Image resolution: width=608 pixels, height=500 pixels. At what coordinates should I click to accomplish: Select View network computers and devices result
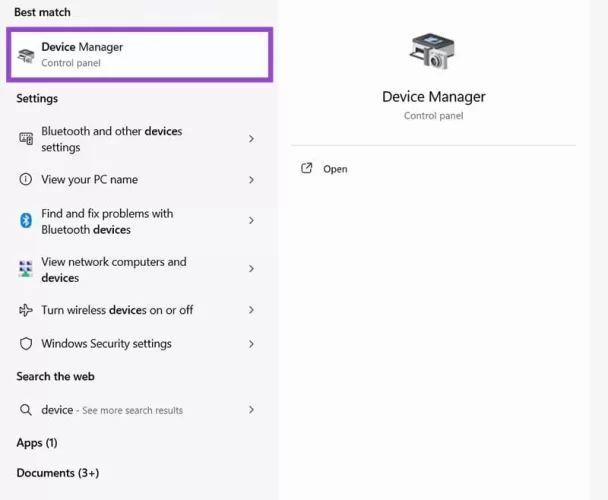113,269
